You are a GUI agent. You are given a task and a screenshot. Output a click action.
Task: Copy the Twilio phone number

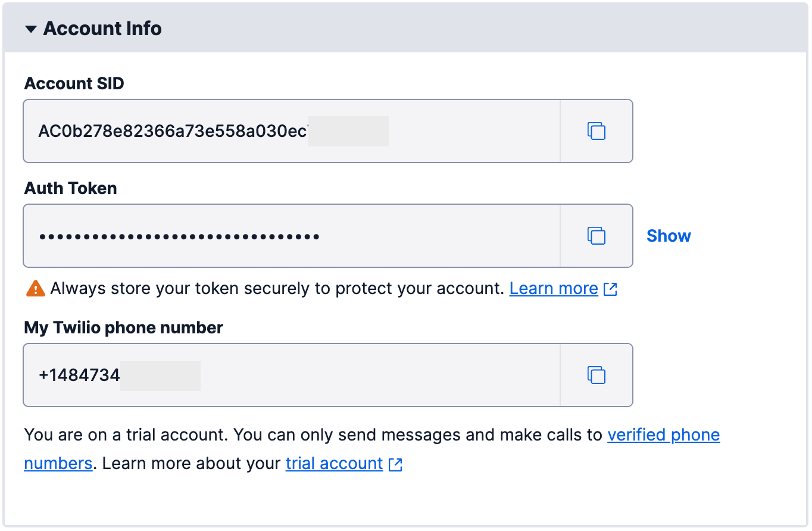[596, 375]
